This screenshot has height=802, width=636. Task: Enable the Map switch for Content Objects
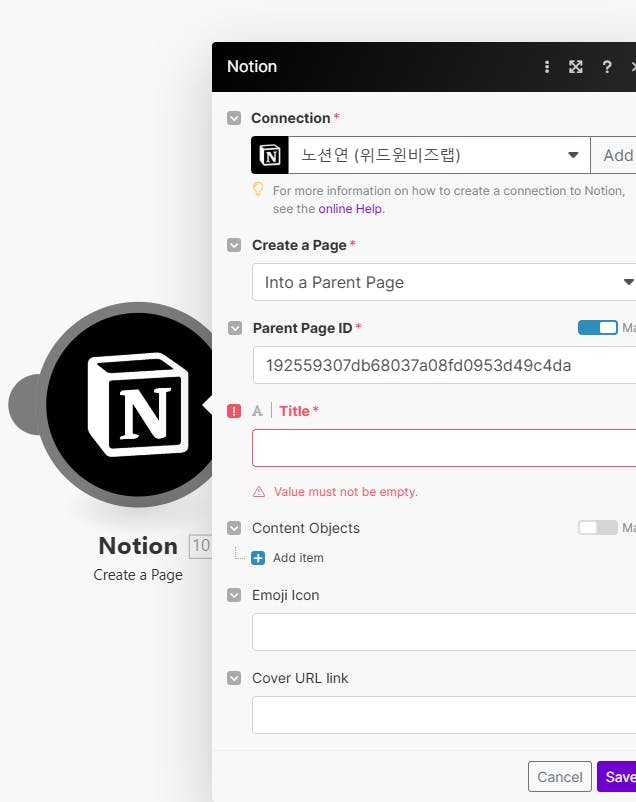pyautogui.click(x=598, y=528)
